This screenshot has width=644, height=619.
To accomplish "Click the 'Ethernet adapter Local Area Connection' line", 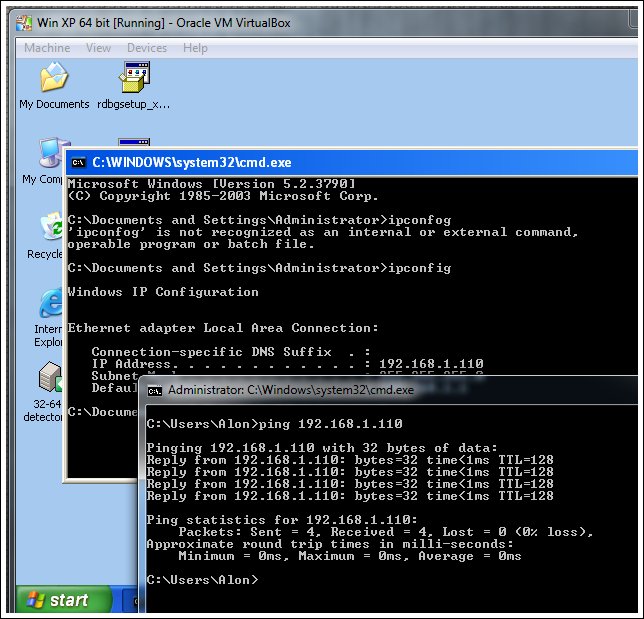I will [223, 328].
